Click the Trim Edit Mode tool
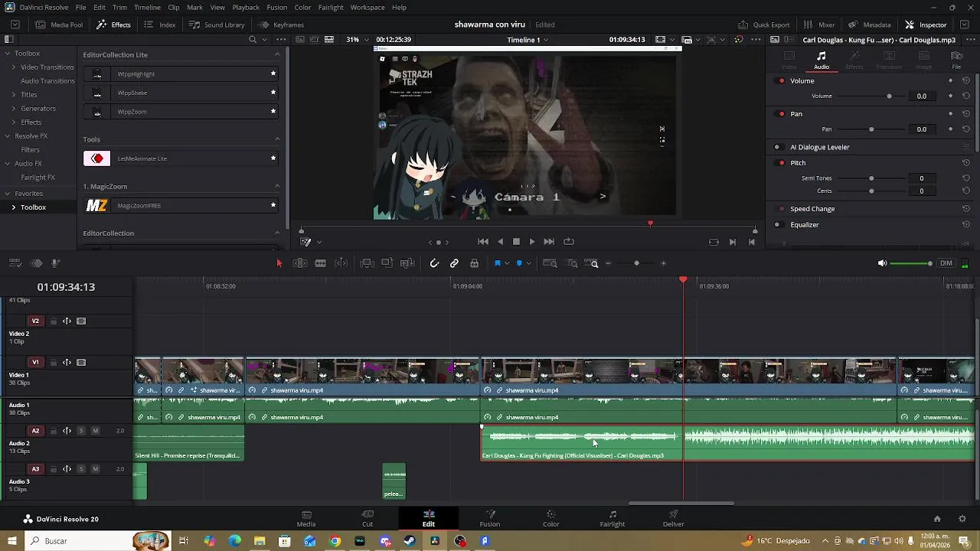Viewport: 980px width, 551px height. tap(300, 263)
